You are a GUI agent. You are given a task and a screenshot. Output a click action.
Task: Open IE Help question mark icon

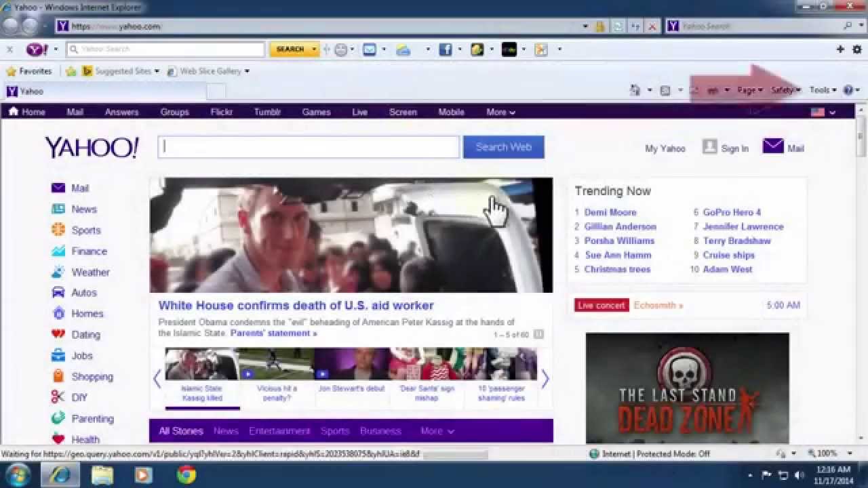[x=848, y=90]
